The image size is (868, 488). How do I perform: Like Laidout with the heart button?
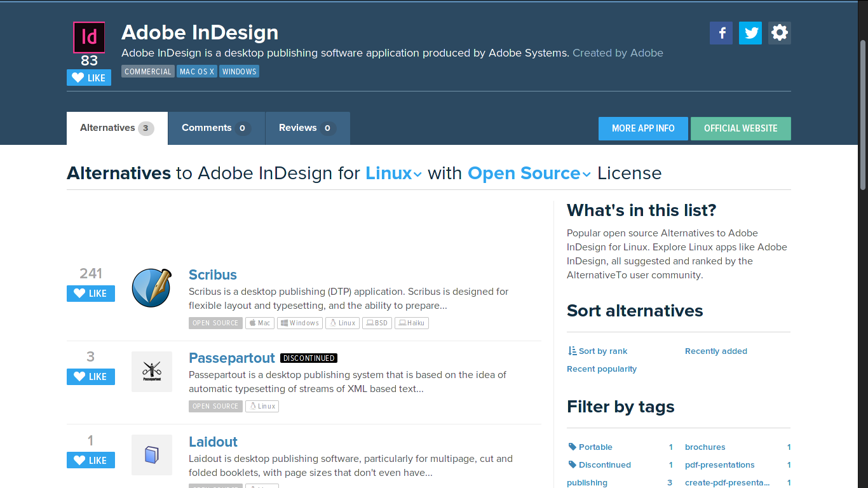pos(91,460)
